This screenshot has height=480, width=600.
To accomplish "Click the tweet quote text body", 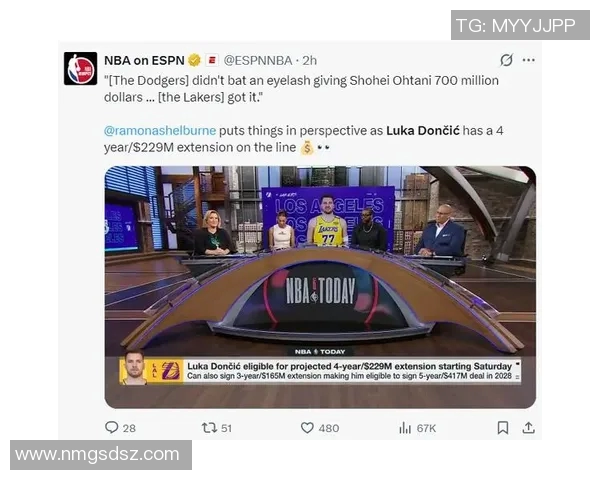I will coord(301,89).
